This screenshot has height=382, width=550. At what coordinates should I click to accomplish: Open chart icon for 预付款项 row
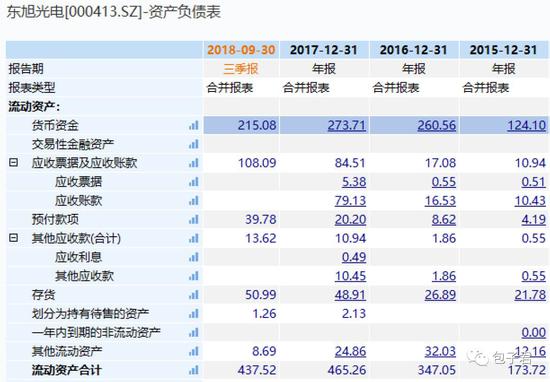(194, 220)
